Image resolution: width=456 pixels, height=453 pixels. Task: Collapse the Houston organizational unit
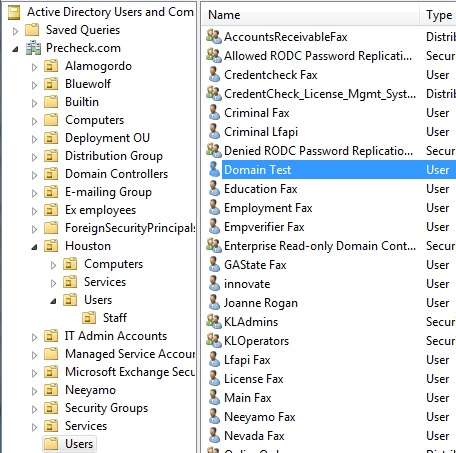point(34,247)
